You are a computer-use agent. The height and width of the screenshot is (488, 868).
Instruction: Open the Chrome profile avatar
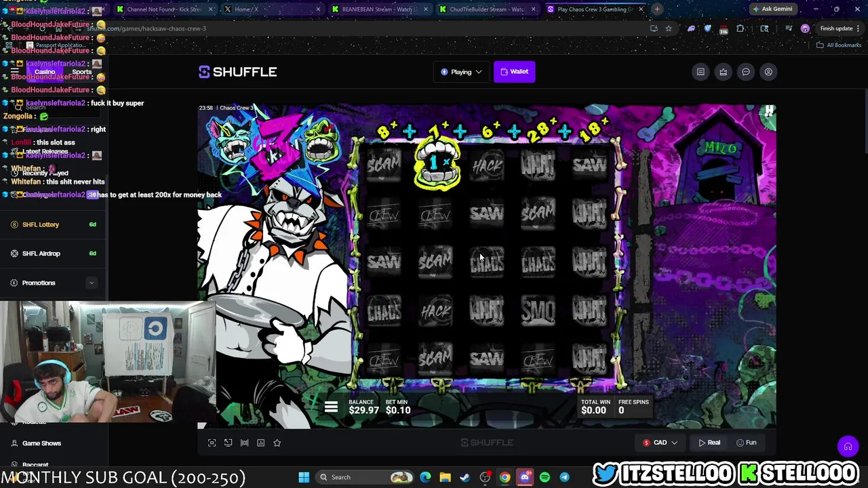pos(805,28)
